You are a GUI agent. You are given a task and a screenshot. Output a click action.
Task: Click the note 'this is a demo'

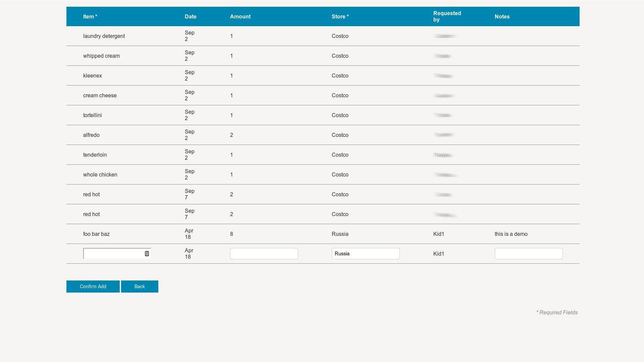pyautogui.click(x=511, y=234)
